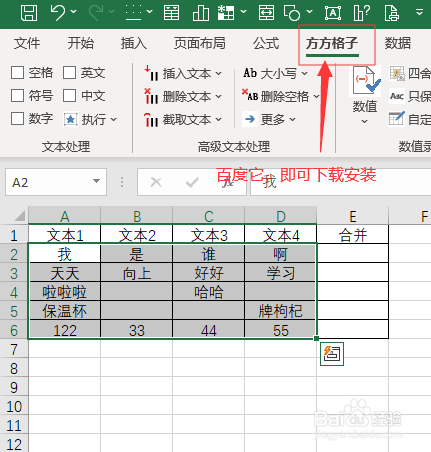Screen dimensions: 431x452
Task: Enable the 符号 checkbox
Action: point(17,95)
